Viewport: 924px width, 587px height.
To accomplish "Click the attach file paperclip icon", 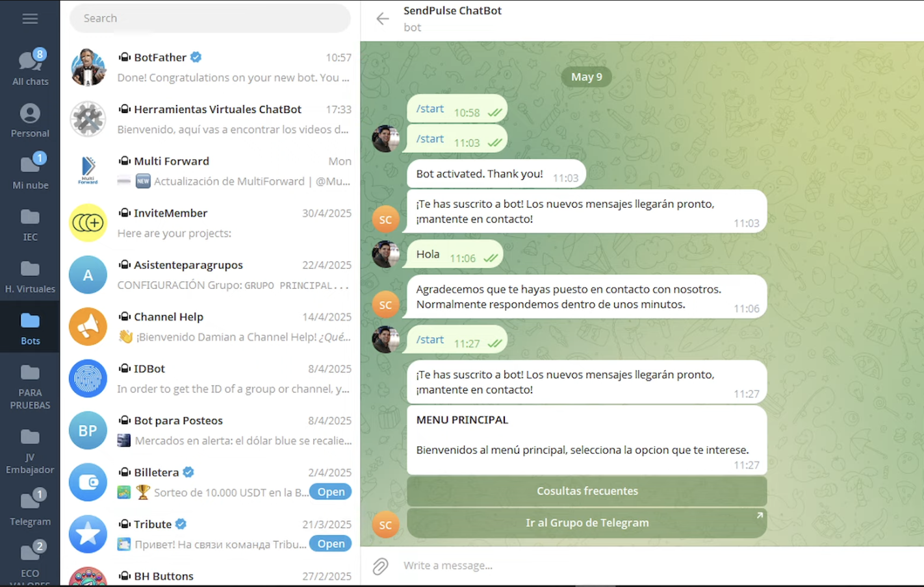I will pyautogui.click(x=380, y=566).
